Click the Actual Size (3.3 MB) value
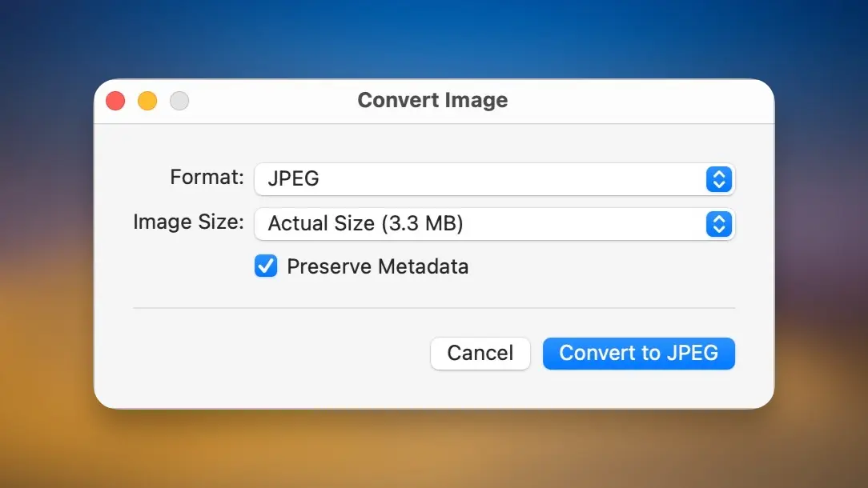The image size is (868, 488). [365, 224]
